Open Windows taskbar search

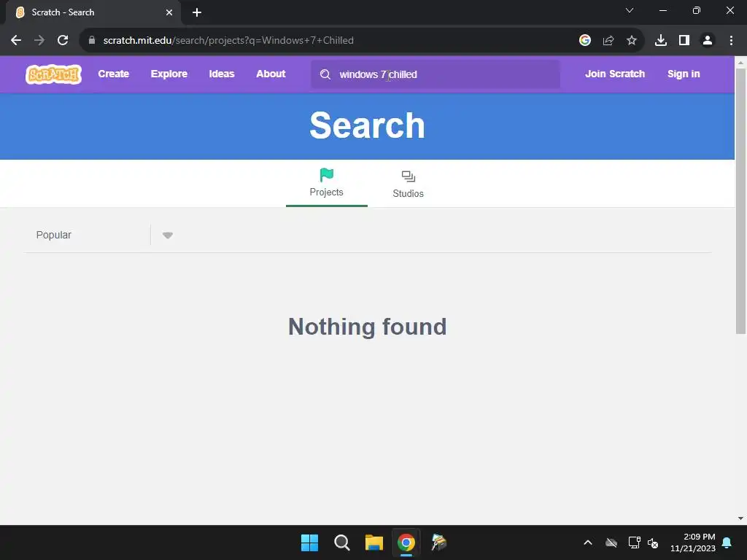(x=342, y=542)
